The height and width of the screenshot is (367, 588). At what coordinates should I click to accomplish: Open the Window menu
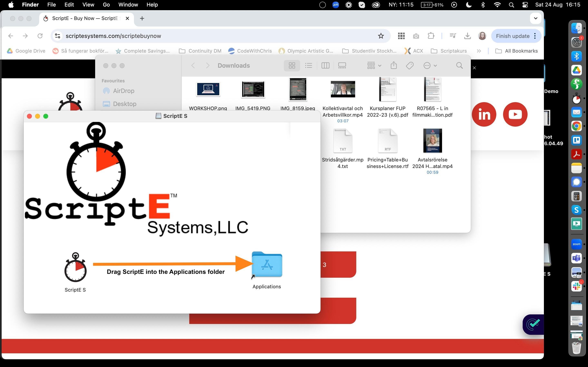pyautogui.click(x=128, y=5)
